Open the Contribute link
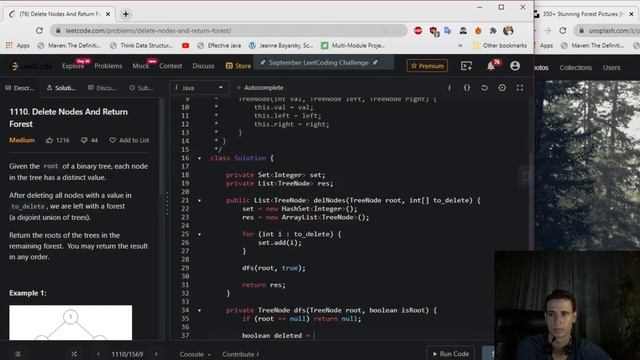 (240, 354)
